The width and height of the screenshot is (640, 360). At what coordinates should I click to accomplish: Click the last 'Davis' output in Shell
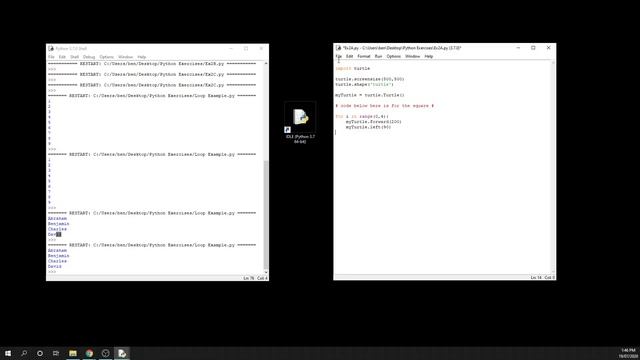pos(55,267)
